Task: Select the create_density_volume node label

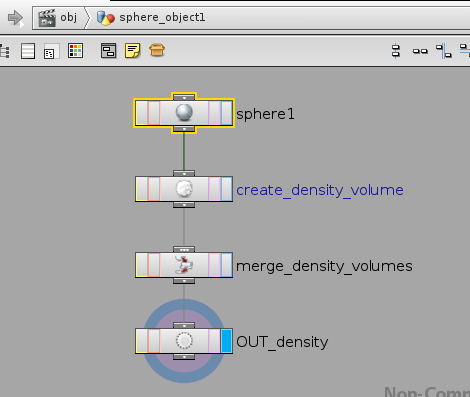Action: click(320, 190)
